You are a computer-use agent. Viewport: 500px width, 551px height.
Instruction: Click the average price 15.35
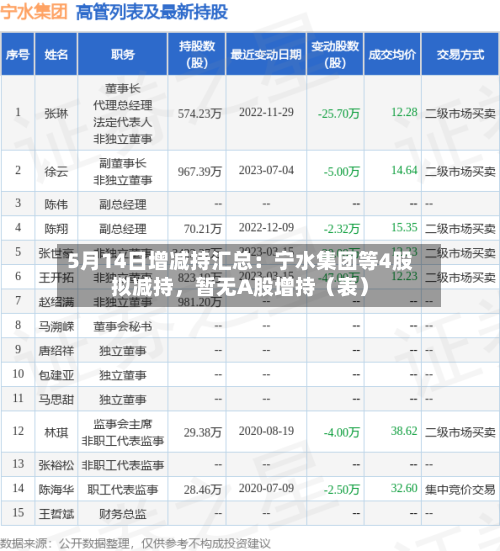point(404,227)
